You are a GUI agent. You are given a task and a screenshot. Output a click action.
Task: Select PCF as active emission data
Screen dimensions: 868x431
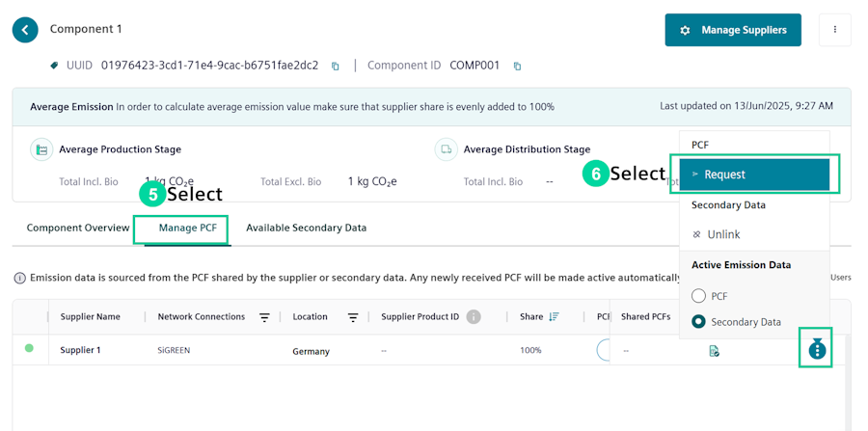tap(700, 296)
